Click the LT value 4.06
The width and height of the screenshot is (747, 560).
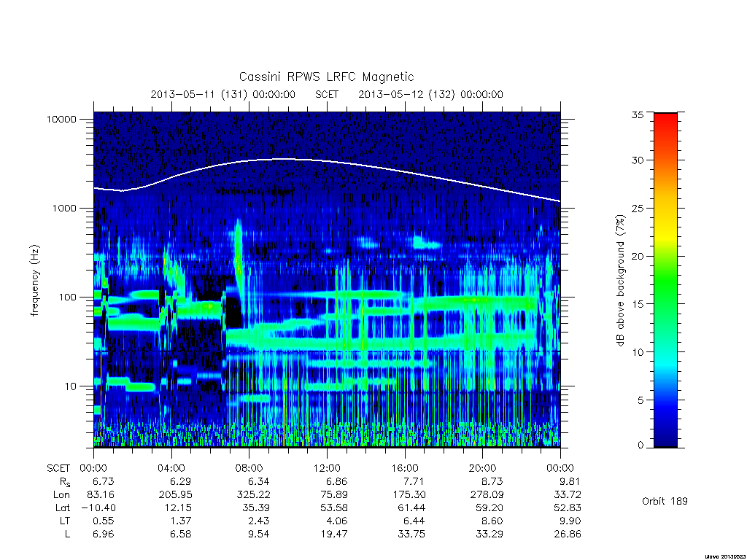tap(336, 521)
